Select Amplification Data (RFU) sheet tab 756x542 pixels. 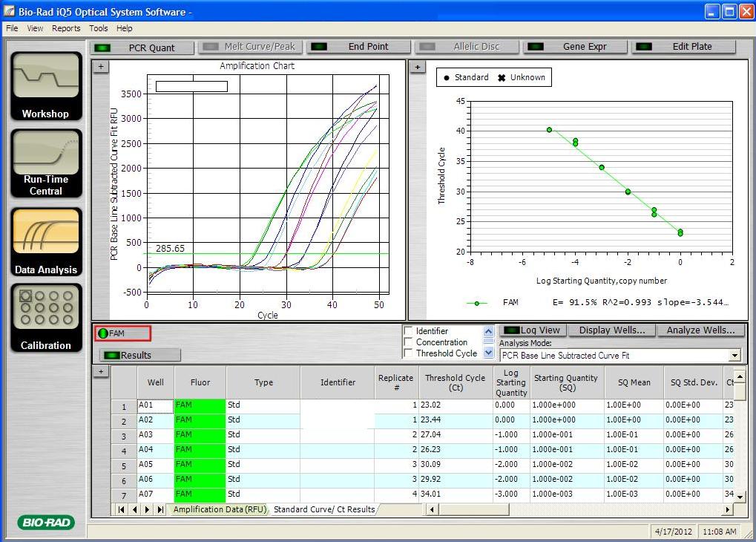coord(220,509)
